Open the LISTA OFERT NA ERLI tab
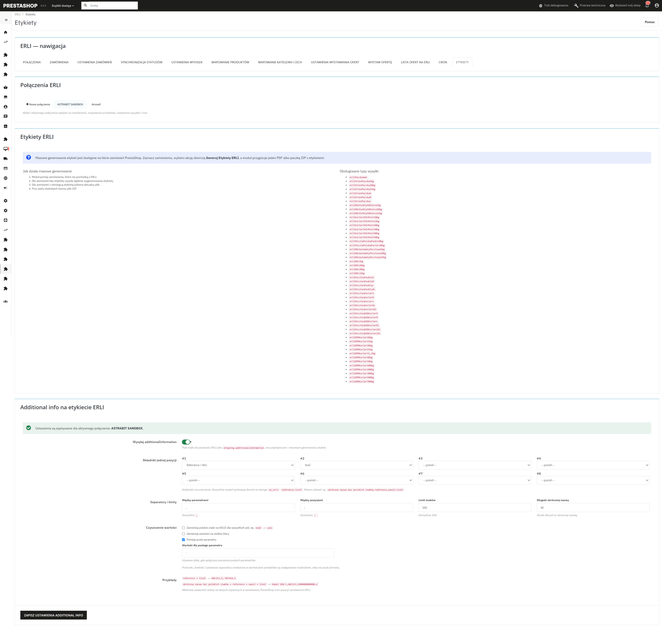The width and height of the screenshot is (662, 644). click(x=415, y=62)
